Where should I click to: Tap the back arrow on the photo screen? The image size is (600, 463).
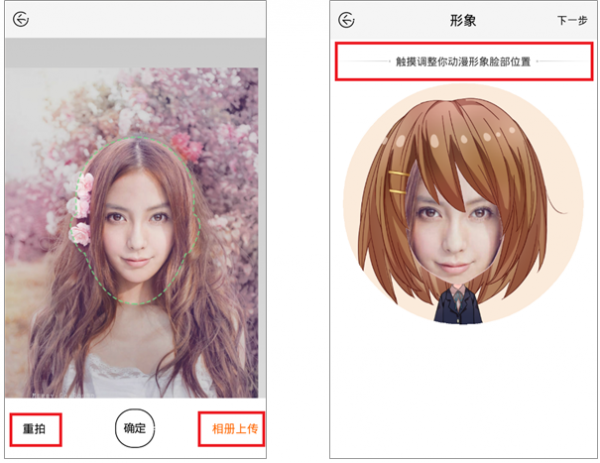21,20
